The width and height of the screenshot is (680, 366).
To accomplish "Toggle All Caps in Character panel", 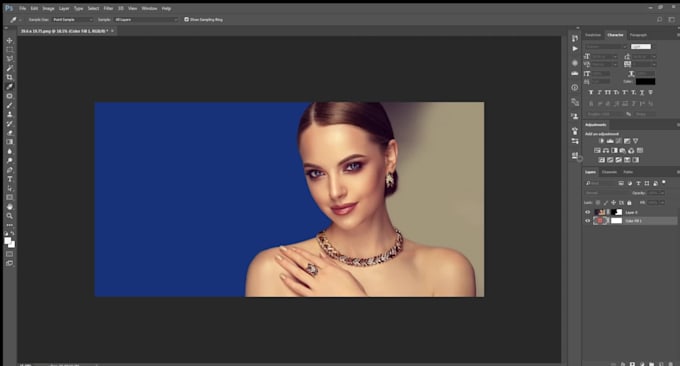I will (608, 92).
